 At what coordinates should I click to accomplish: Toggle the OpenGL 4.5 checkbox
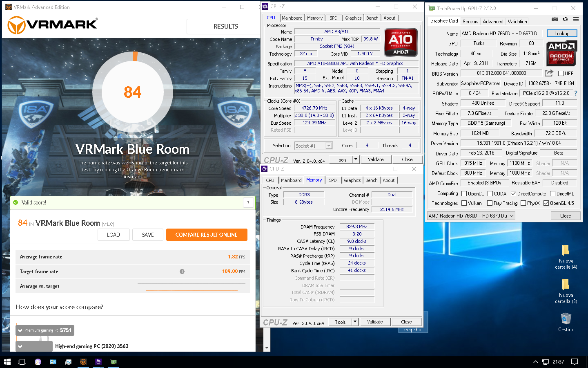pyautogui.click(x=546, y=203)
